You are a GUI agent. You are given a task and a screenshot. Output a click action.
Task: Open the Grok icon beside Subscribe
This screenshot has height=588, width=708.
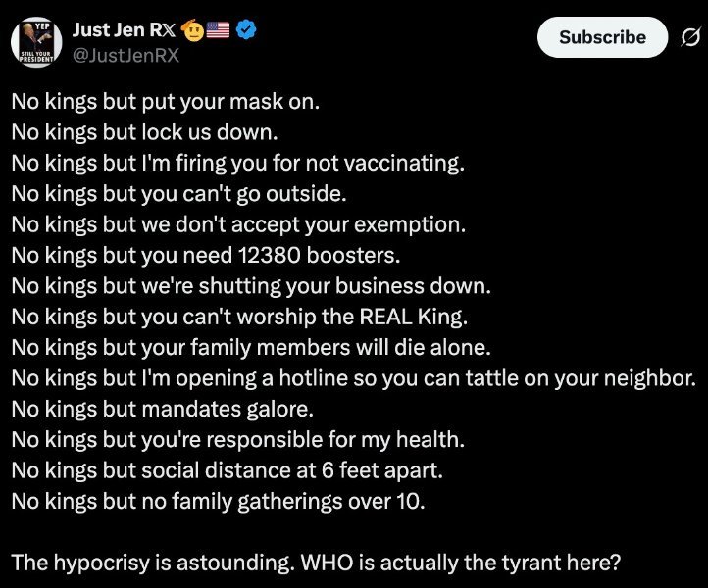point(688,37)
